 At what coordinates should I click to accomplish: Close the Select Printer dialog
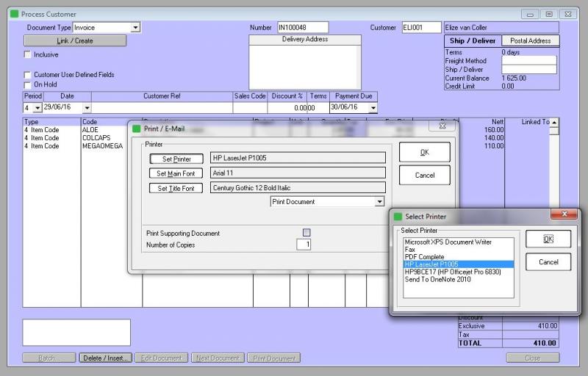(564, 215)
